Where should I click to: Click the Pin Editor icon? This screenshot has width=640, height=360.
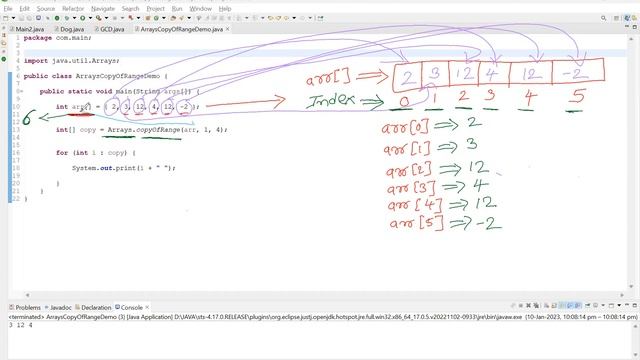click(320, 18)
